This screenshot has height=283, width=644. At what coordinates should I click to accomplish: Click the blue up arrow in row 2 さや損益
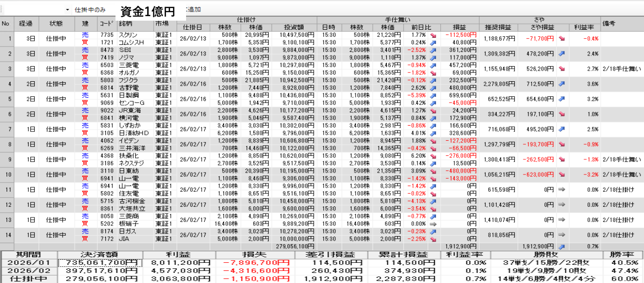(x=561, y=53)
